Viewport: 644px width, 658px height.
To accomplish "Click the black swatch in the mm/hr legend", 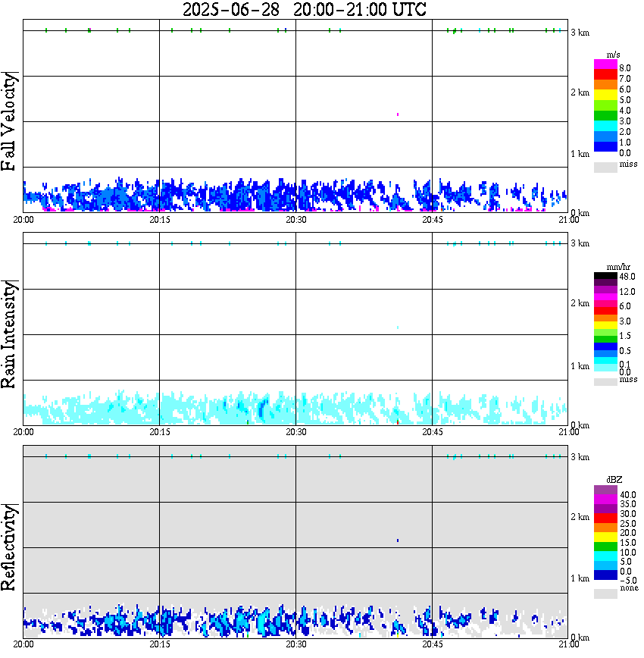I will pyautogui.click(x=605, y=276).
